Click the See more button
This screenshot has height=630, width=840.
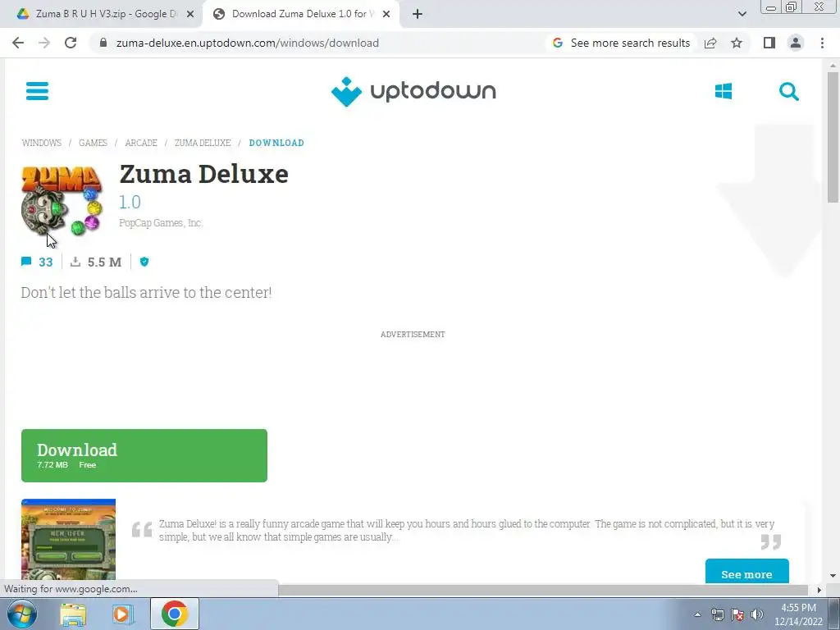pos(746,571)
